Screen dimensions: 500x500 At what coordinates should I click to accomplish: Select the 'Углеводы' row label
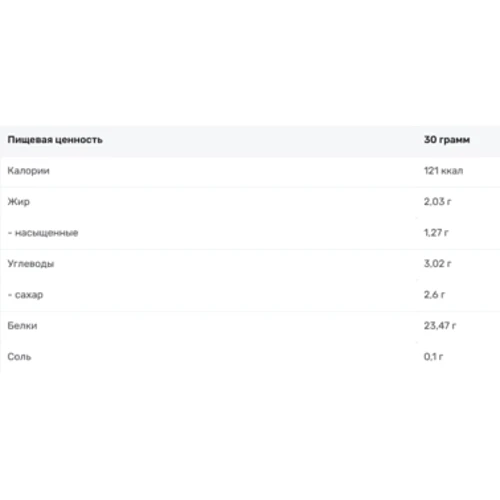click(31, 264)
